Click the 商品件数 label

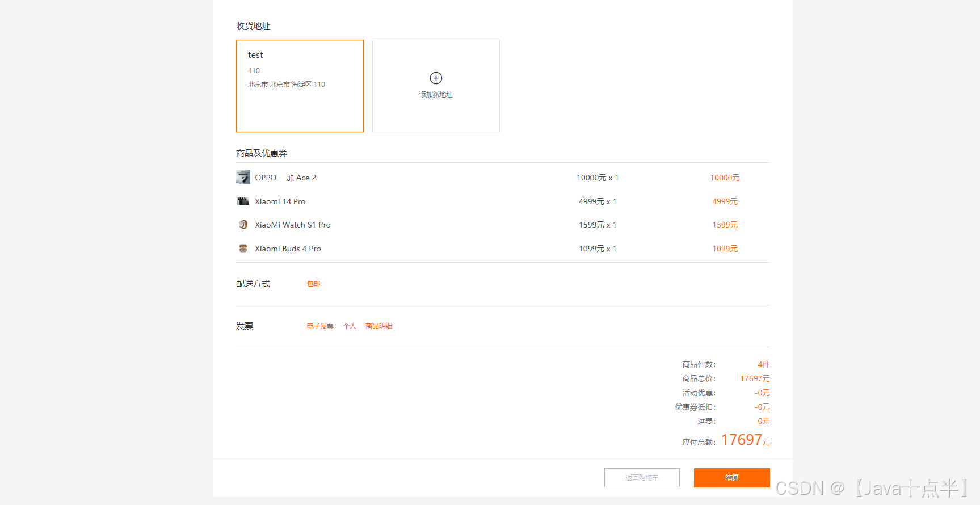[699, 364]
